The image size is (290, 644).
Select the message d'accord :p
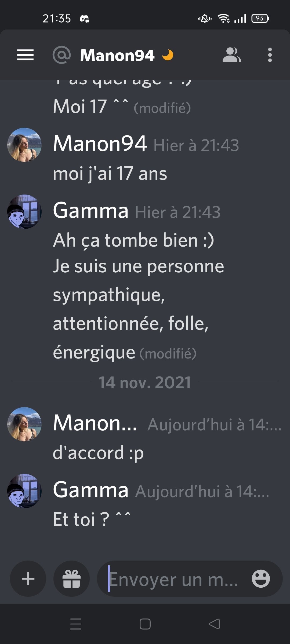click(x=98, y=453)
